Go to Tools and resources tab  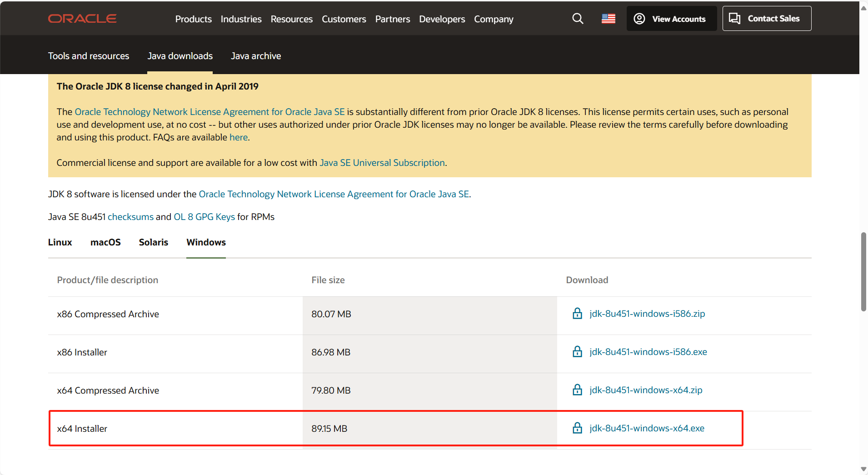(89, 56)
